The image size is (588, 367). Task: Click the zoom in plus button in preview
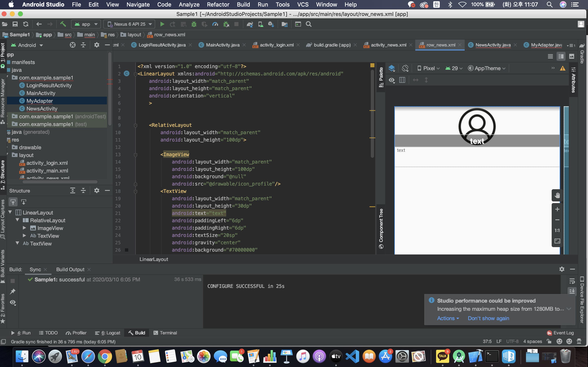pyautogui.click(x=557, y=209)
